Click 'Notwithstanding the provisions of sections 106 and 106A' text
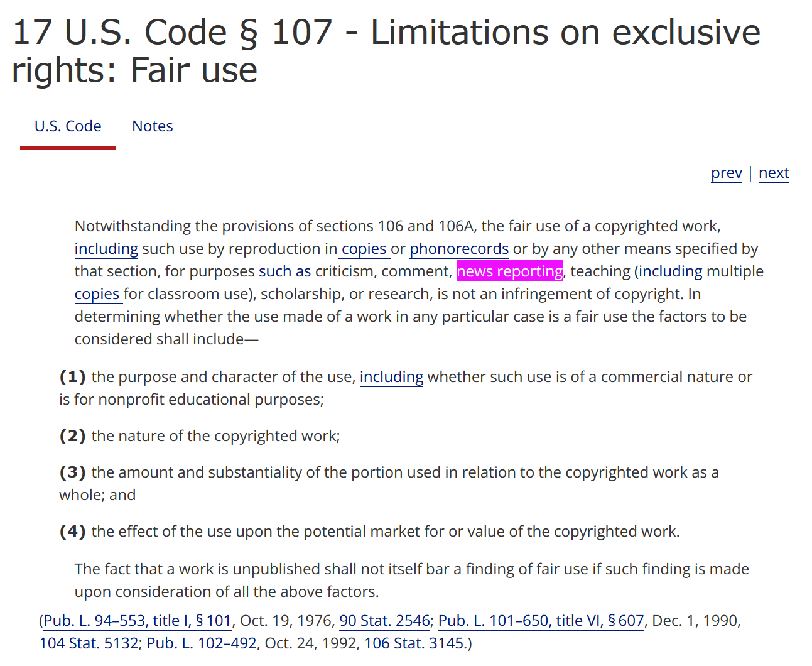The width and height of the screenshot is (812, 666). (274, 226)
